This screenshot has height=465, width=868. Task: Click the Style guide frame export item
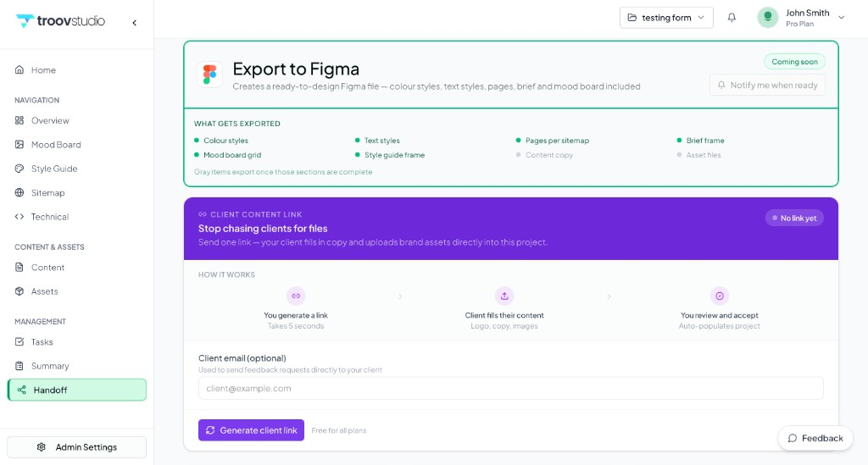click(390, 155)
